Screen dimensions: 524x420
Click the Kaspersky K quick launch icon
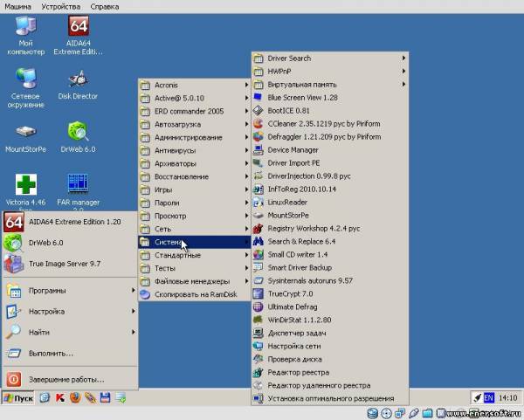(x=60, y=397)
